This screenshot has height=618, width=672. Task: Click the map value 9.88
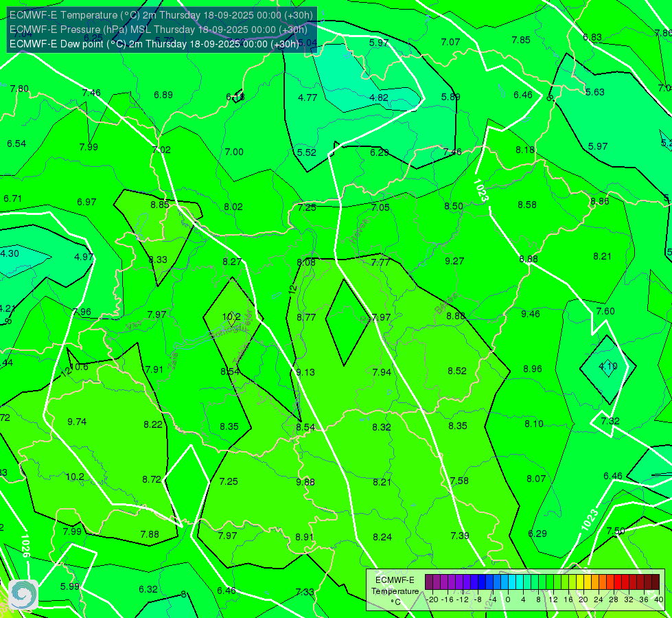(x=305, y=483)
